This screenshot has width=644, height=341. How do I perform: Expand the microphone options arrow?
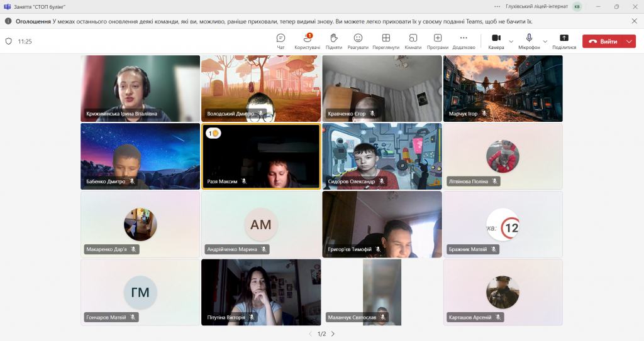tap(545, 41)
